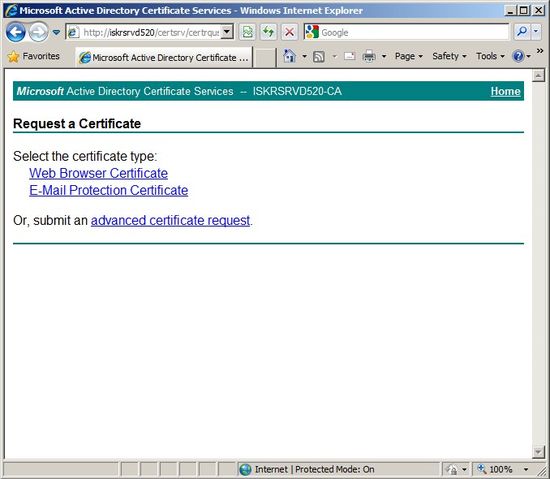Click the Forward navigation arrow button
Image resolution: width=550 pixels, height=479 pixels.
pyautogui.click(x=38, y=32)
